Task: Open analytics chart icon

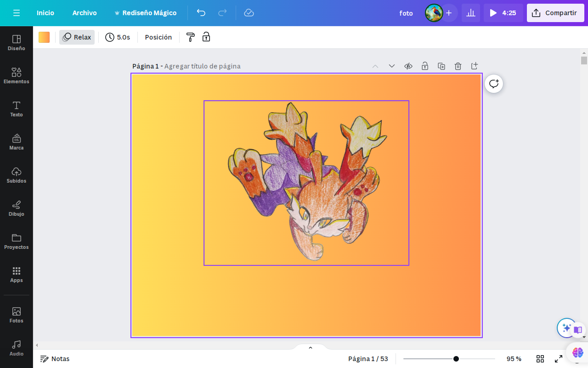Action: coord(471,13)
